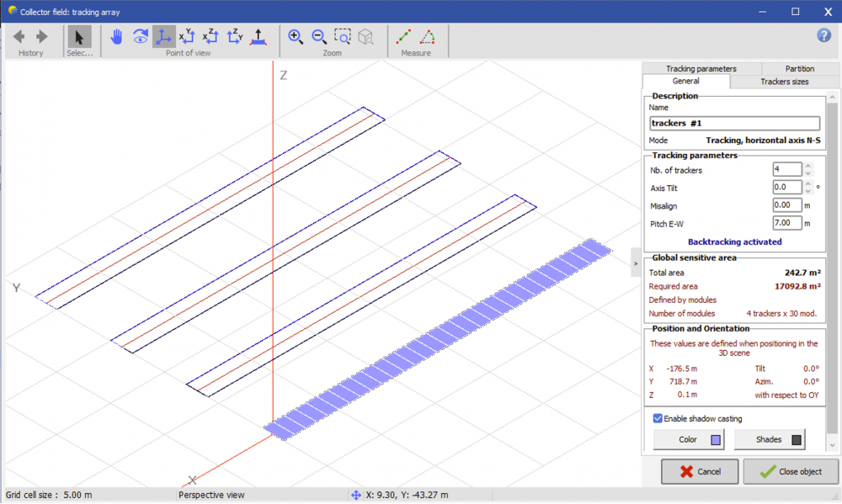The image size is (842, 504).
Task: Open the Tracking parameters tab
Action: coord(701,68)
